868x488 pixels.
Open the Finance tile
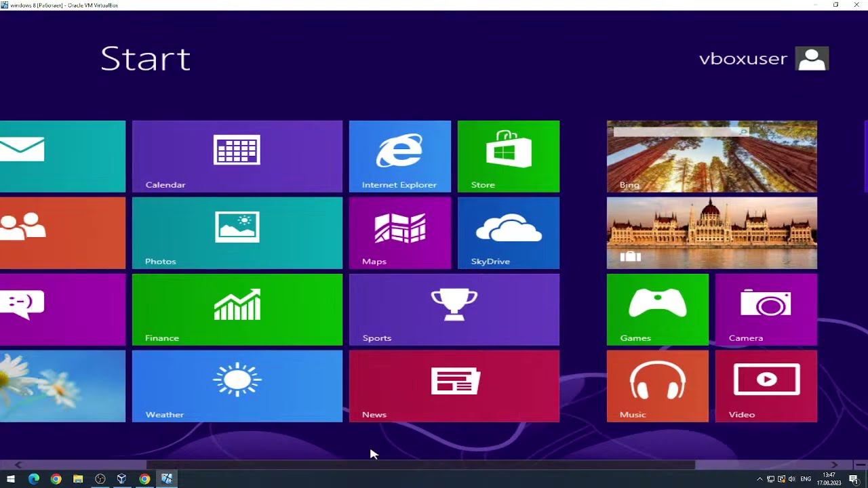[237, 309]
